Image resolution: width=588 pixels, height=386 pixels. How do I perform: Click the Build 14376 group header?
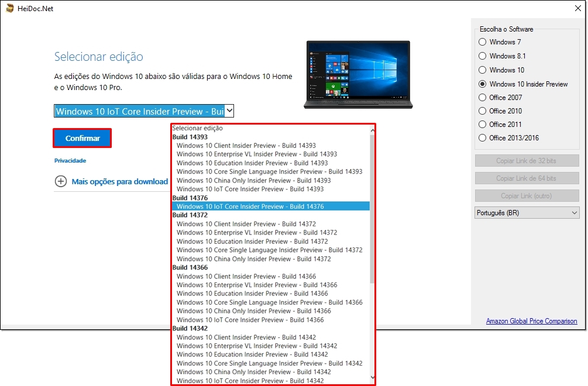click(x=190, y=198)
